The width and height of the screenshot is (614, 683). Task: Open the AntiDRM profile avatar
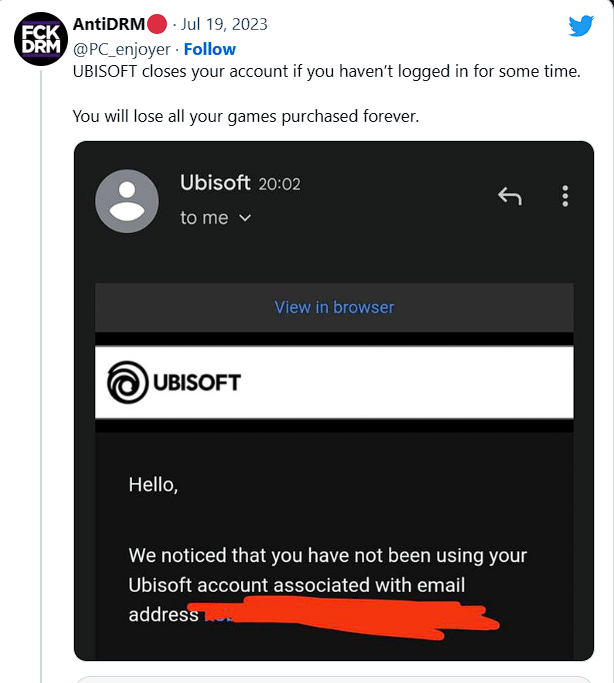click(x=40, y=41)
